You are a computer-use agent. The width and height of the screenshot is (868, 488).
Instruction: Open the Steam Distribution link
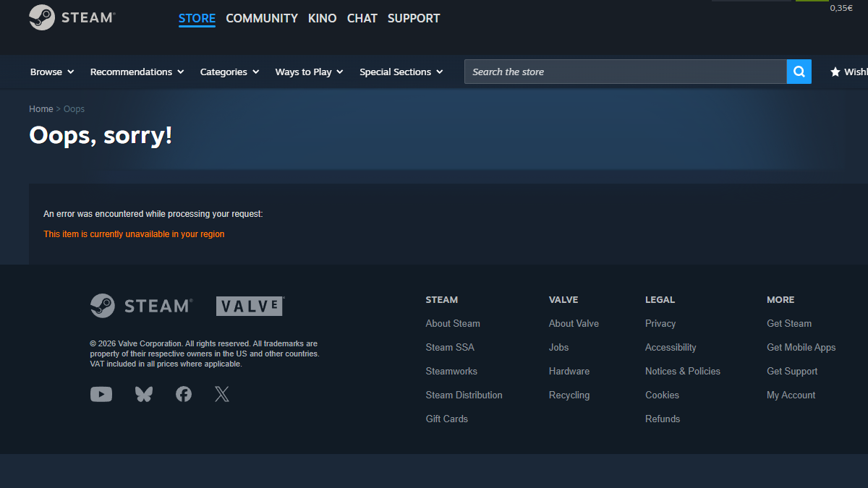tap(464, 395)
